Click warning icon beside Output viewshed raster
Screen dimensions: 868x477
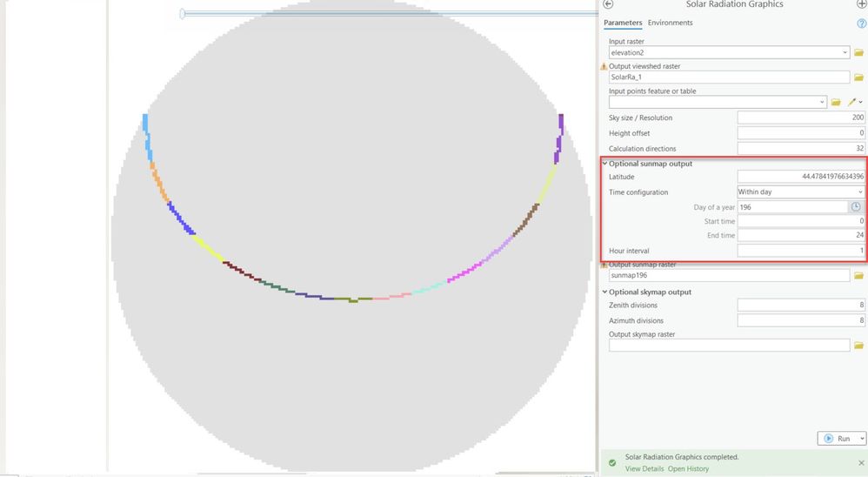point(604,66)
